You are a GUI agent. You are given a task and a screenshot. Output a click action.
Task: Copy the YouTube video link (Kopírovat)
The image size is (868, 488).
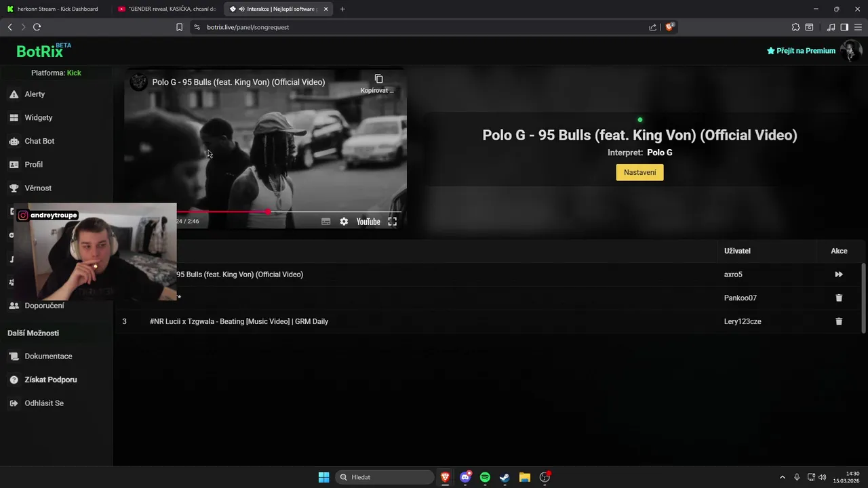378,83
